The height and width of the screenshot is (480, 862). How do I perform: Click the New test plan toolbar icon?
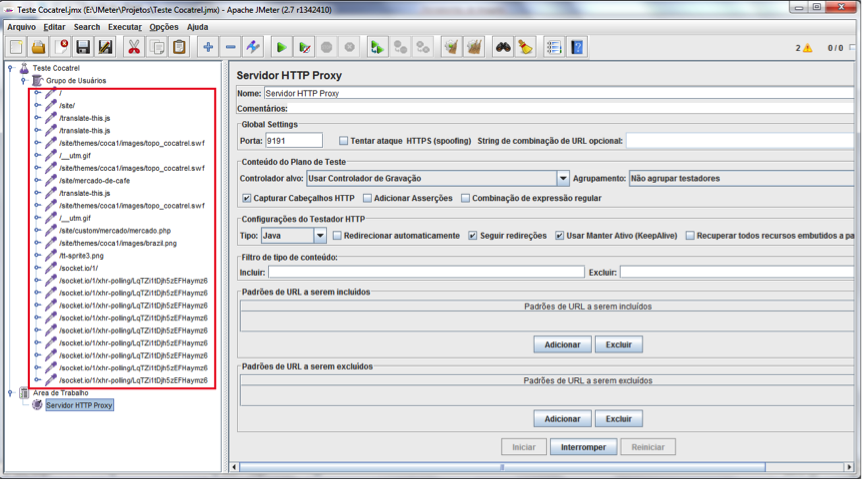click(16, 47)
